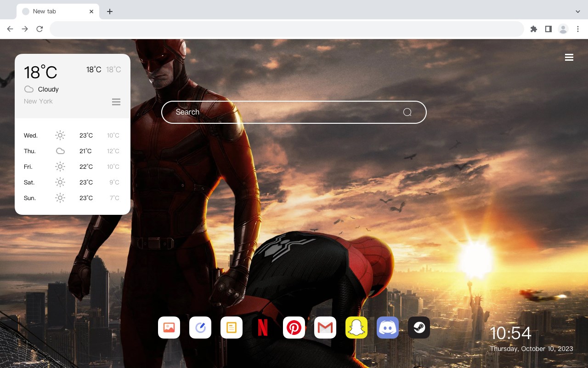Click the "Cloudy" weather condition text
Image resolution: width=588 pixels, height=368 pixels.
click(x=48, y=89)
